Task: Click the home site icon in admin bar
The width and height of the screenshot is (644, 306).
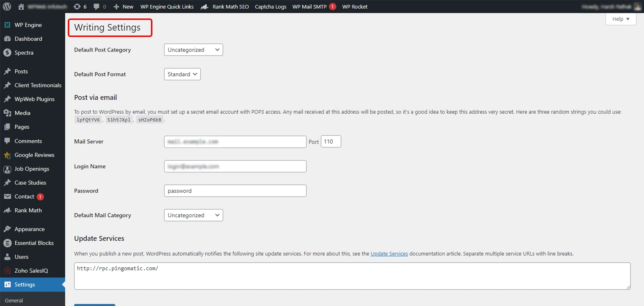Action: [21, 6]
